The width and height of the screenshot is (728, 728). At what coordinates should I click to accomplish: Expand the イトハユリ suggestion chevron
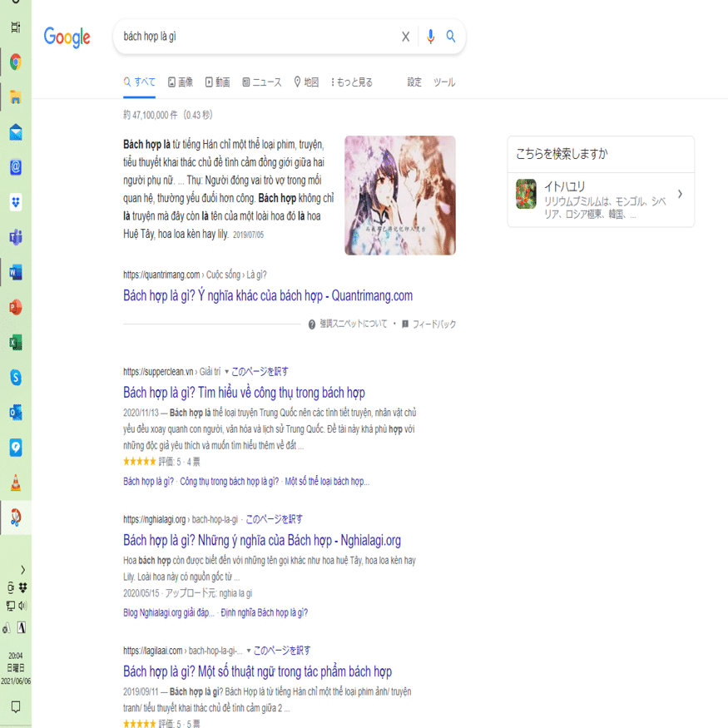pyautogui.click(x=680, y=194)
